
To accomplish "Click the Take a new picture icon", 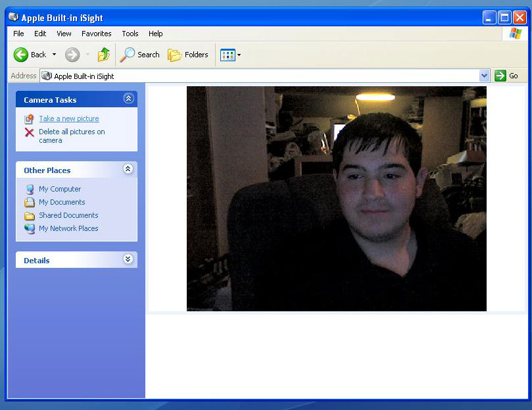I will (x=29, y=119).
